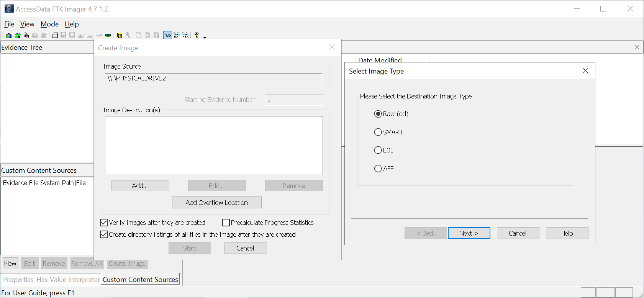The image size is (644, 298).
Task: Click the Add Evidence Item toolbar icon
Action: [8, 36]
